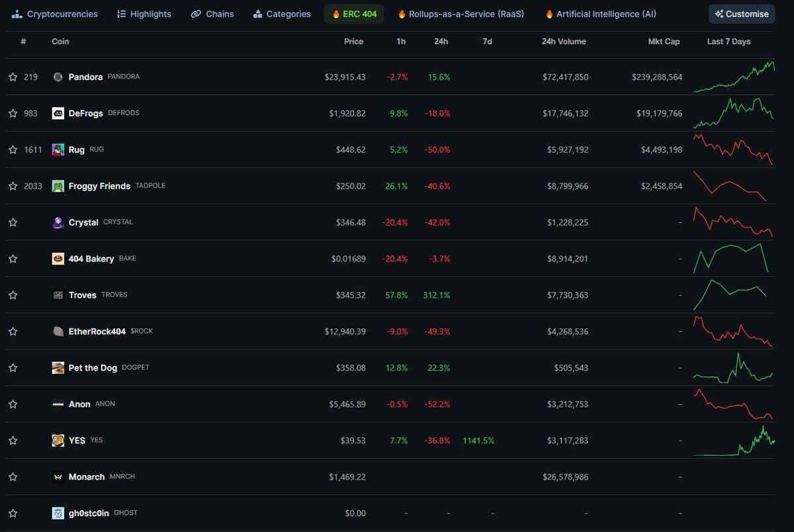Star the Pet the Dog row

(x=13, y=368)
